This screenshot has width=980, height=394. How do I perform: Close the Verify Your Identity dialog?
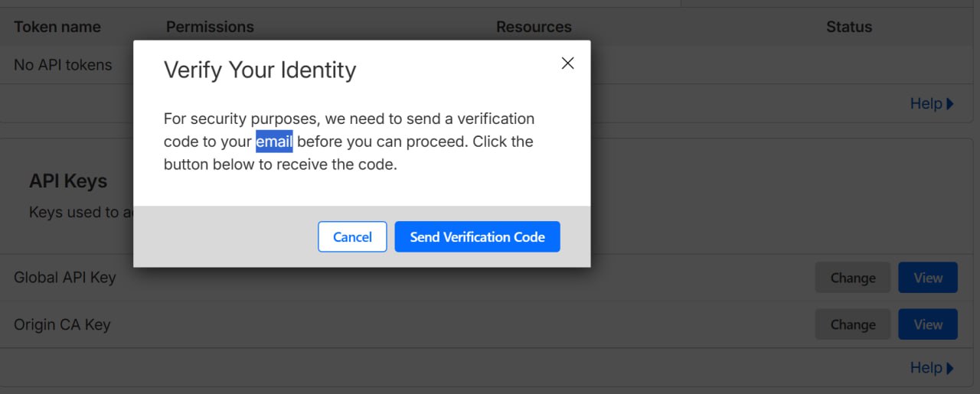click(567, 63)
